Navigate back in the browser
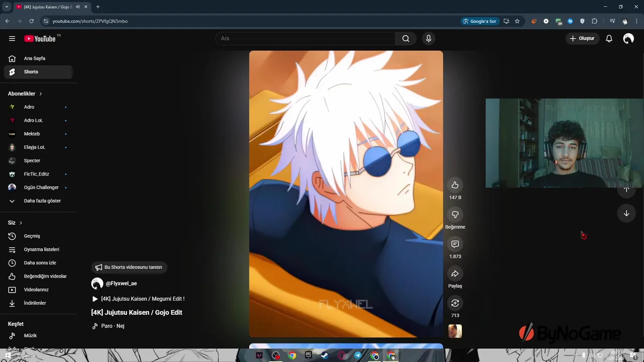 [x=7, y=21]
